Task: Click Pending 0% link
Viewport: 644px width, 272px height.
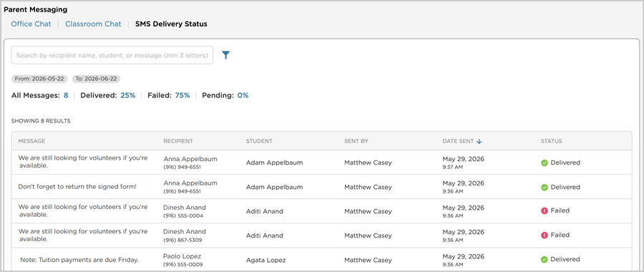Action: pos(243,95)
